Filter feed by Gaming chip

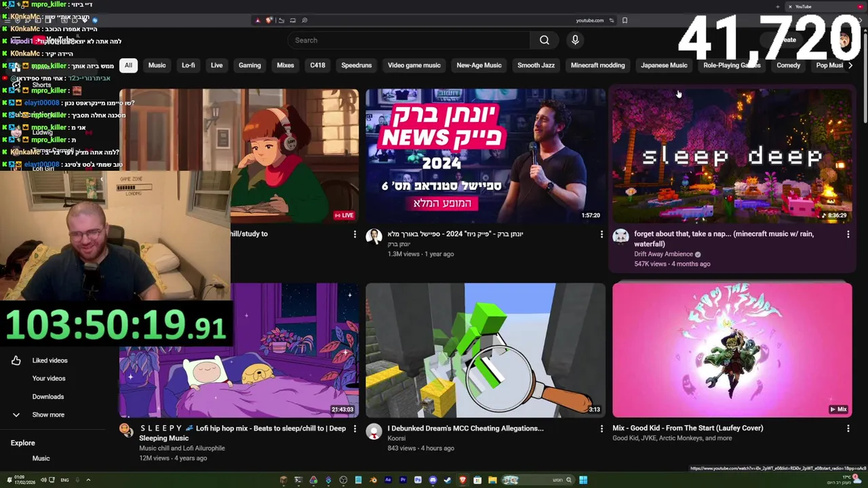[250, 66]
